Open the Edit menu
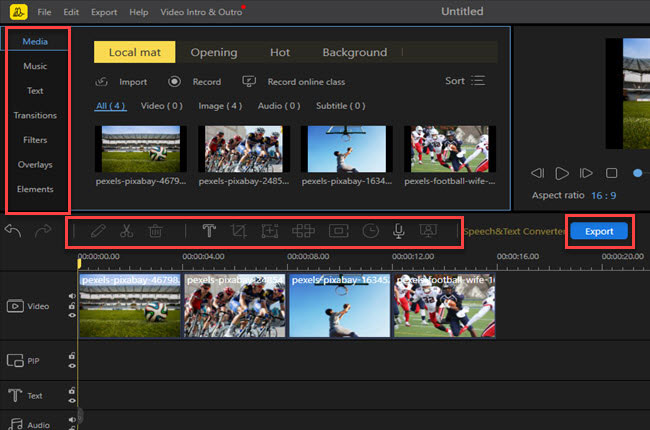This screenshot has height=430, width=650. (71, 12)
